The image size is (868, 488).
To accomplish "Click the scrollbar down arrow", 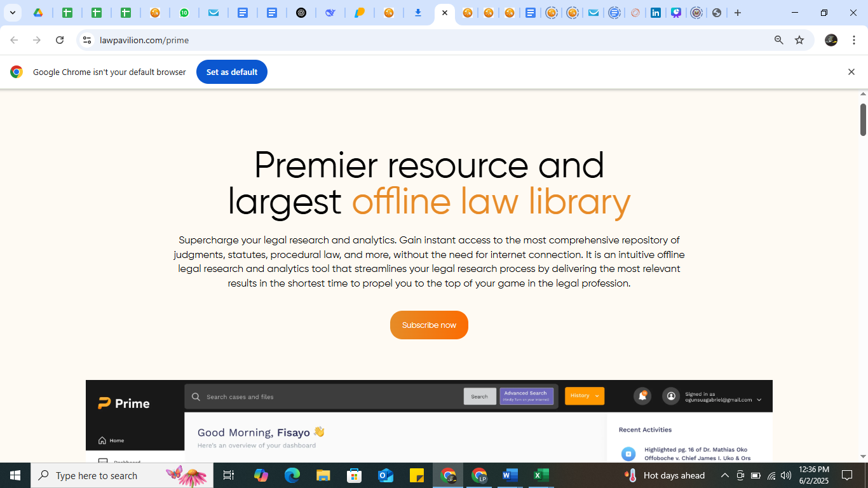I will 863,456.
